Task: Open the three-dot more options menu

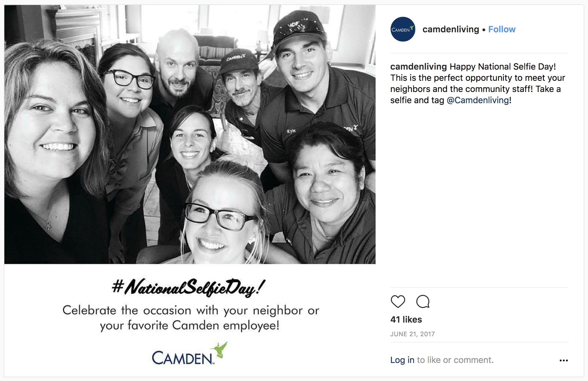Action: click(x=563, y=360)
